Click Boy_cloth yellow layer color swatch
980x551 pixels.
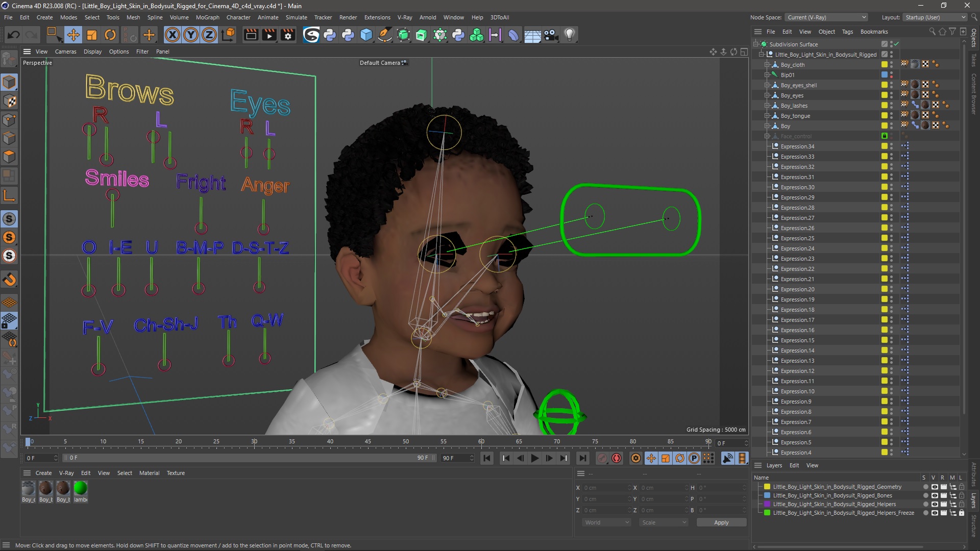(x=885, y=65)
